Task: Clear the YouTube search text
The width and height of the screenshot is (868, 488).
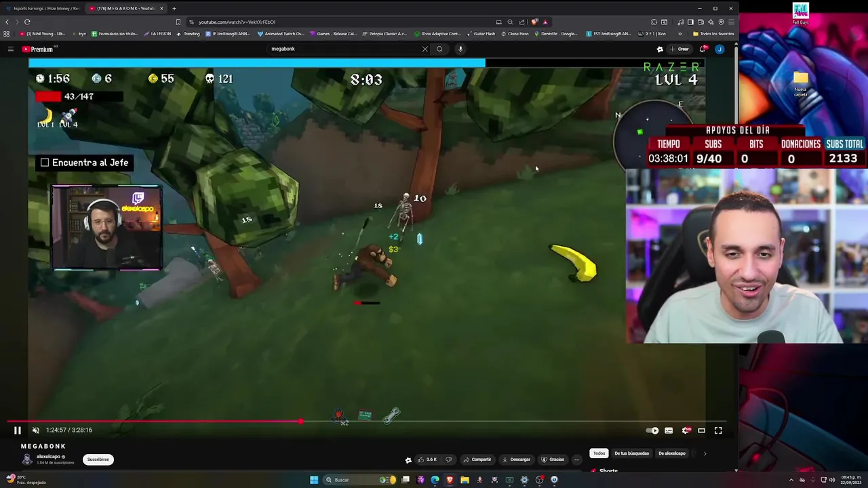Action: 425,49
